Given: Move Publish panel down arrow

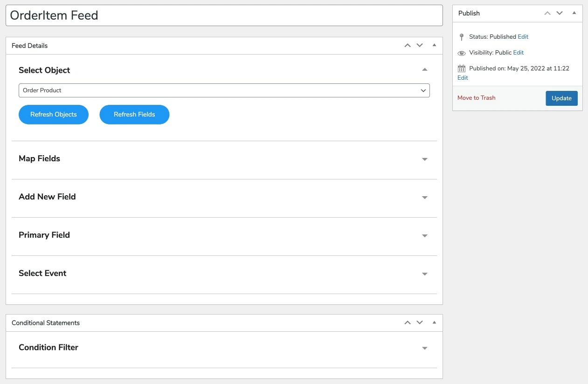Looking at the screenshot, I should pyautogui.click(x=560, y=14).
